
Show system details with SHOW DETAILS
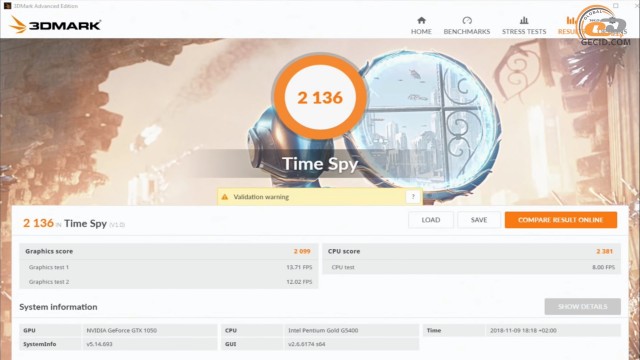582,307
